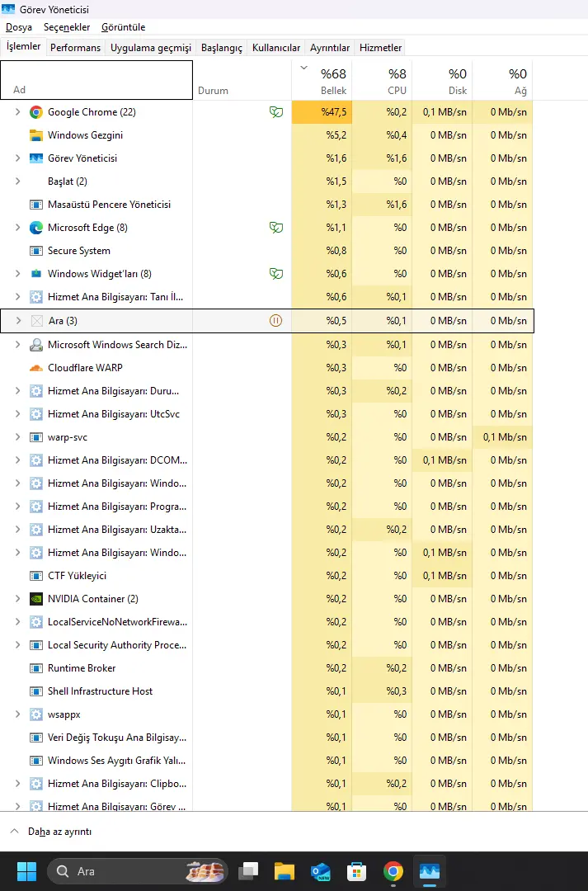This screenshot has width=588, height=891.
Task: Expand the wsappx process group
Action: tap(17, 714)
